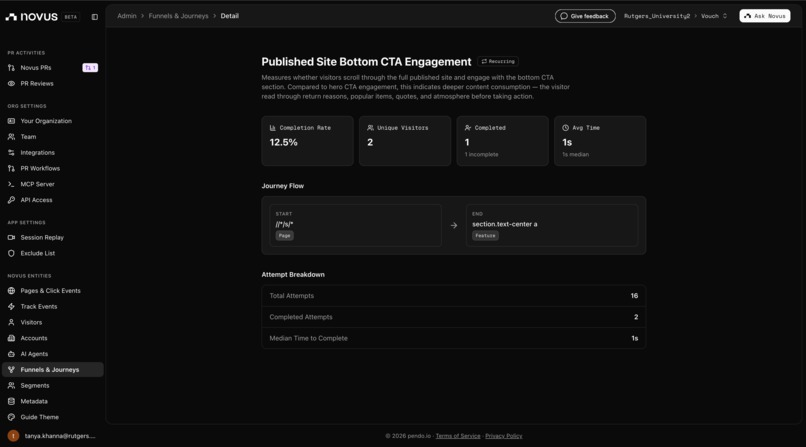
Task: Click the Segments icon
Action: pyautogui.click(x=11, y=386)
